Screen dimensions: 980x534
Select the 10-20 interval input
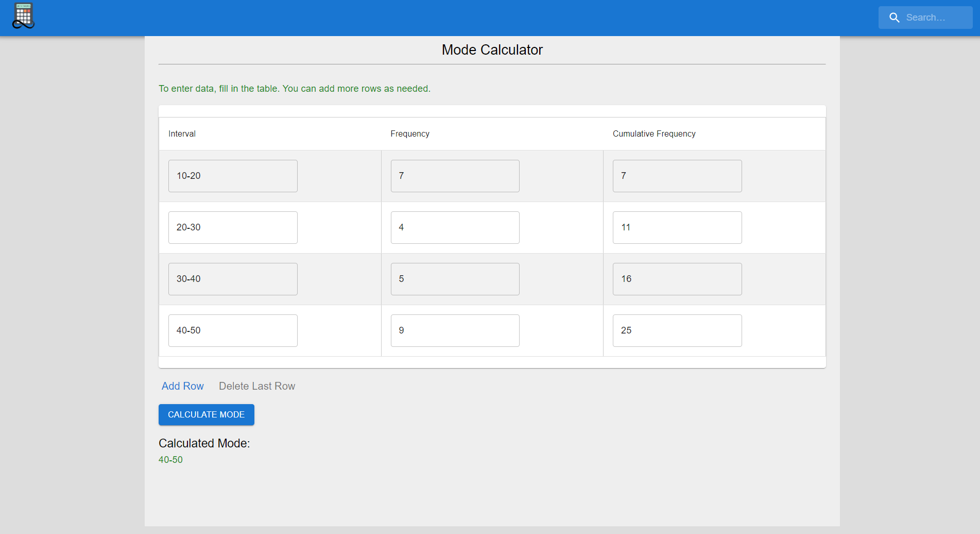pyautogui.click(x=233, y=176)
